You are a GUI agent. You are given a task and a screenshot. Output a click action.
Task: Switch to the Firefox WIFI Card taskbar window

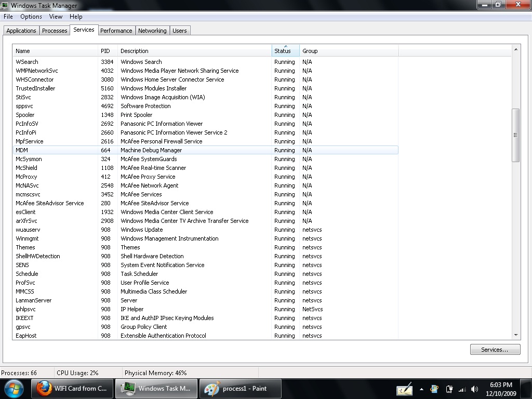pyautogui.click(x=72, y=389)
